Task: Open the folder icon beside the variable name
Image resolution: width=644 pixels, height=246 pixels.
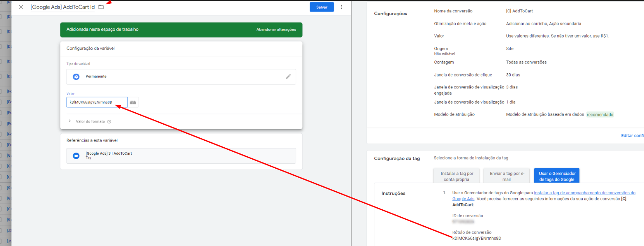Action: pos(101,7)
